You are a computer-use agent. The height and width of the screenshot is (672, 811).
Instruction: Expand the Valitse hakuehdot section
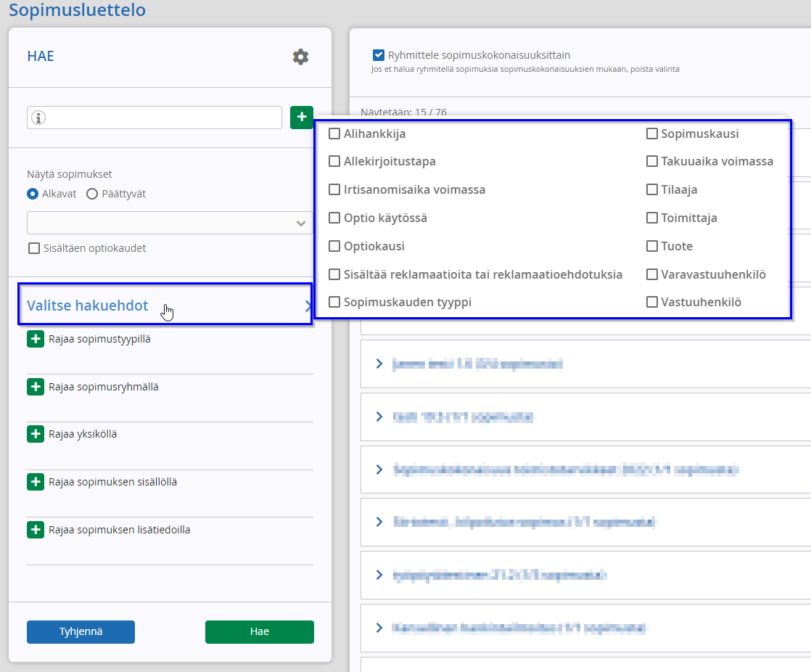(165, 305)
